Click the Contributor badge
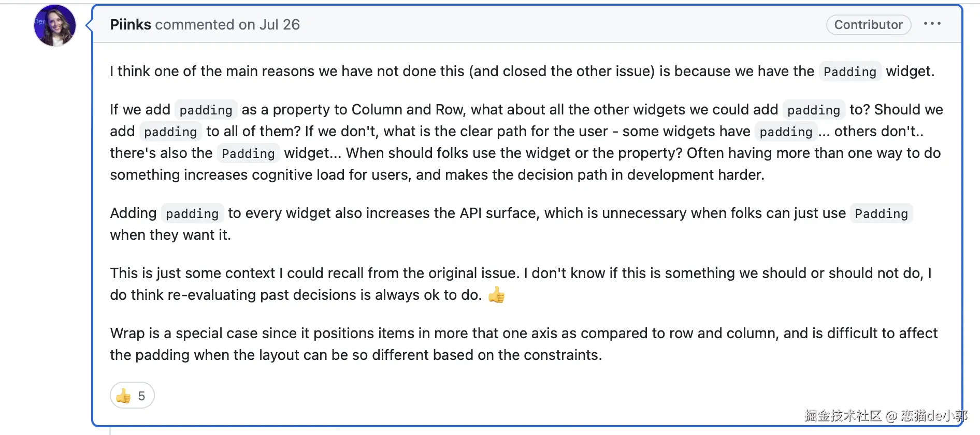Screen dimensions: 980x435 point(868,24)
